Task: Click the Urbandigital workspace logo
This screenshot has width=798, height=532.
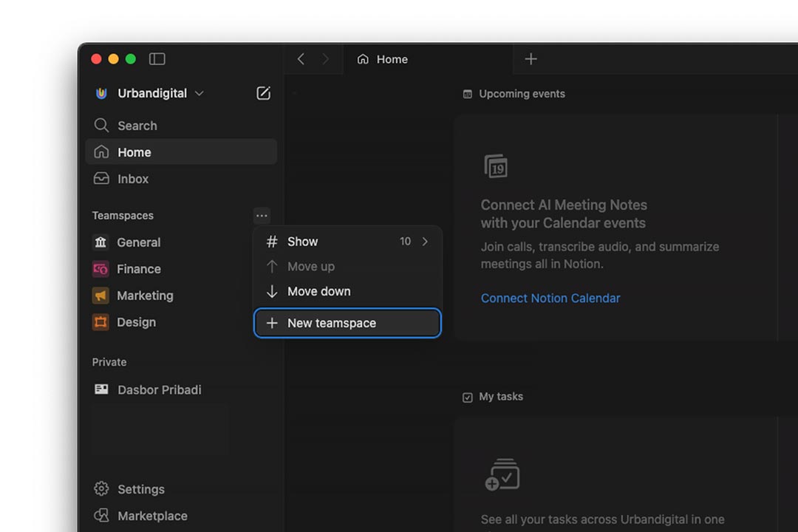Action: coord(101,93)
